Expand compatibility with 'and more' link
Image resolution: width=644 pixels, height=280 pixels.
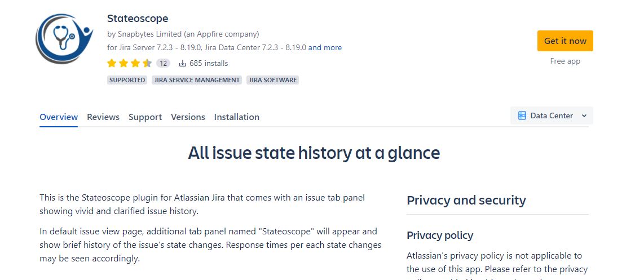(325, 47)
